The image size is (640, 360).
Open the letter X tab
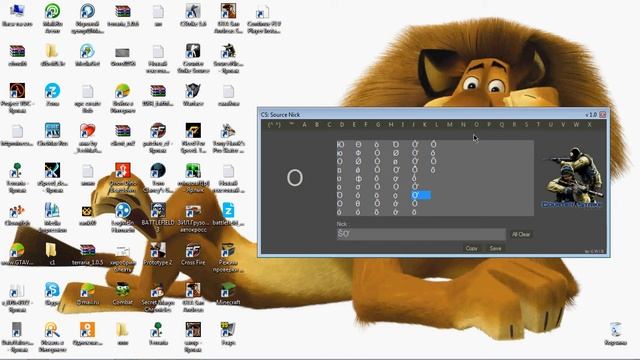pos(589,124)
